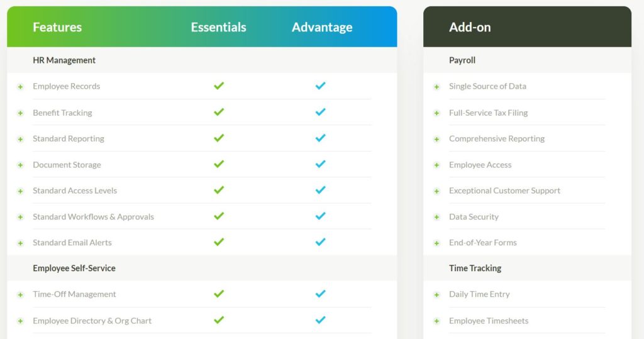Image resolution: width=644 pixels, height=339 pixels.
Task: Click the plus icon beside Single Source of Data
Action: click(x=436, y=87)
